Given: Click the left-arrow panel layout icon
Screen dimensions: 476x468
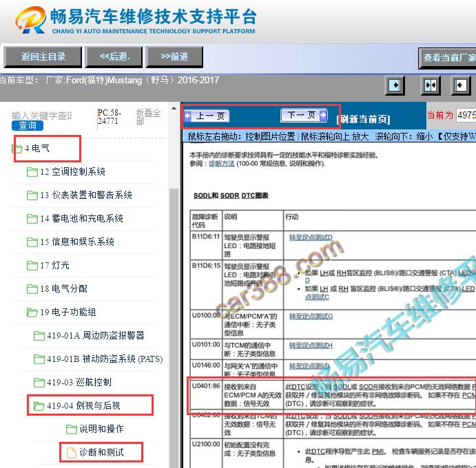Looking at the screenshot, I should click(461, 85).
